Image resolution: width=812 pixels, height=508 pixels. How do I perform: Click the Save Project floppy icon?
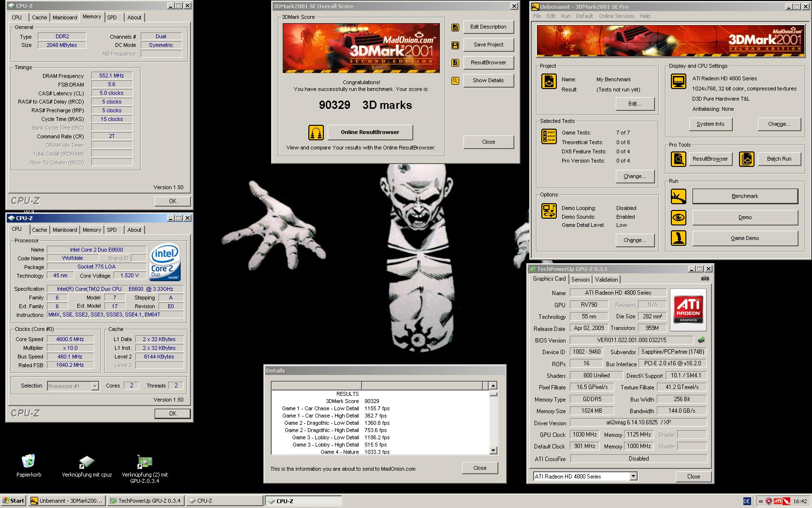[x=455, y=45]
